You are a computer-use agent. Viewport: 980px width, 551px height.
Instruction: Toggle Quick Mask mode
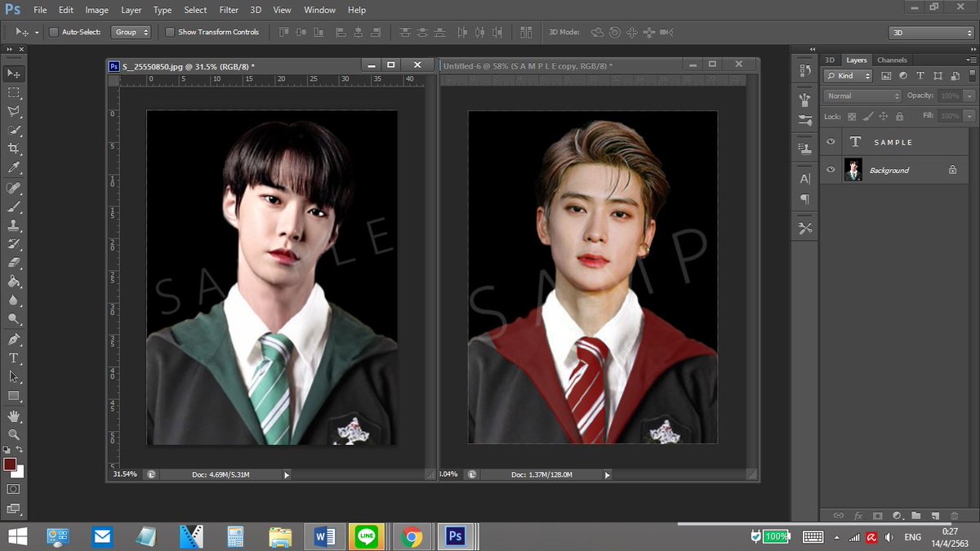(x=14, y=489)
